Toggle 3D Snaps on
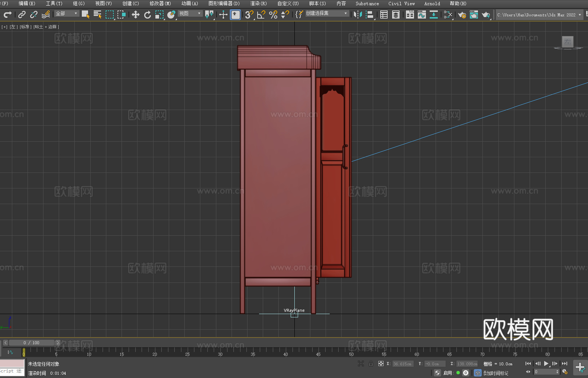 [249, 14]
